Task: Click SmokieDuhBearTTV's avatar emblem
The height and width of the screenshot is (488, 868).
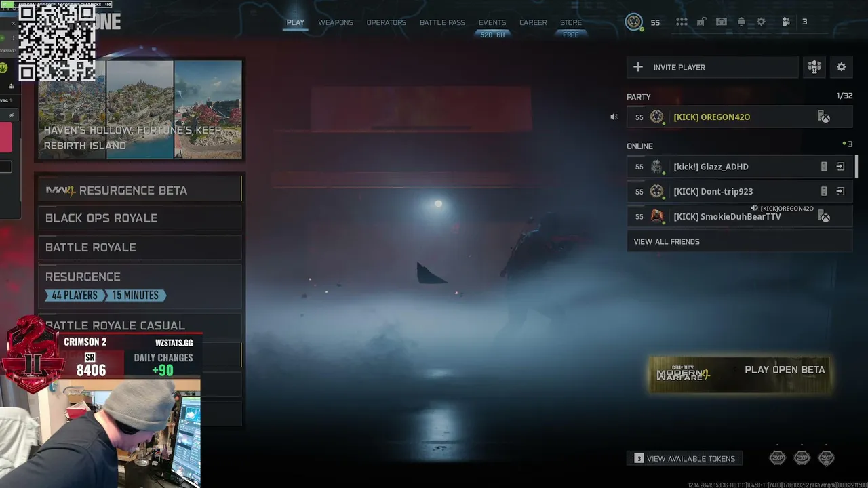Action: pos(656,216)
